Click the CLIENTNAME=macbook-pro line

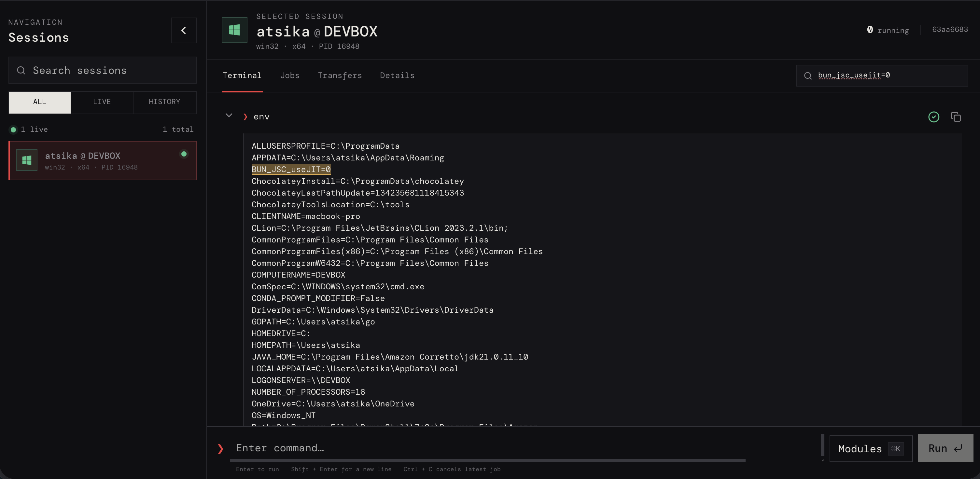click(305, 216)
